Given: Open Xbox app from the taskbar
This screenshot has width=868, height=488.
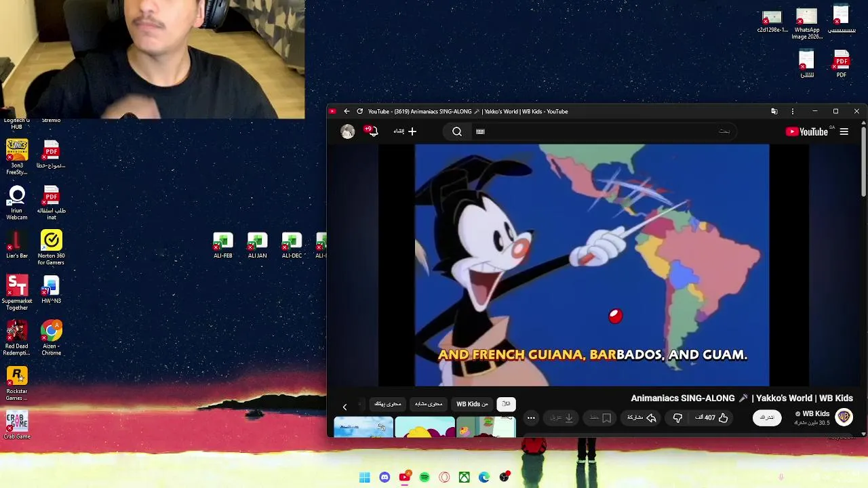Looking at the screenshot, I should click(x=465, y=477).
